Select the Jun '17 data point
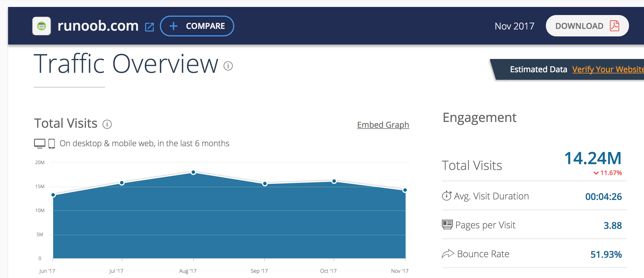The height and width of the screenshot is (278, 644). (53, 195)
